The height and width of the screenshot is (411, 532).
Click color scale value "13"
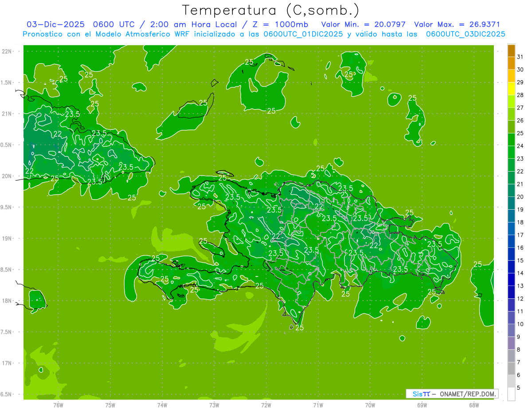click(x=520, y=286)
